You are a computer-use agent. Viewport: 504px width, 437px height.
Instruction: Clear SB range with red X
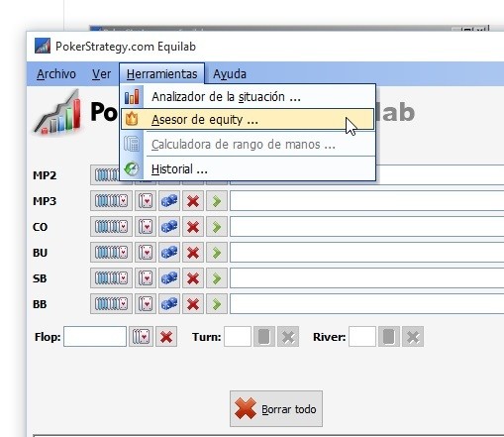(193, 277)
